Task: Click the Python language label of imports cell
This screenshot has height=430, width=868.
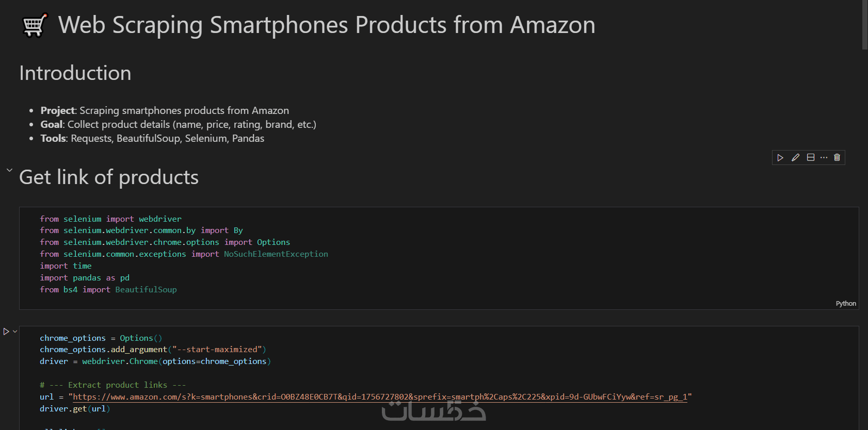Action: pos(845,304)
